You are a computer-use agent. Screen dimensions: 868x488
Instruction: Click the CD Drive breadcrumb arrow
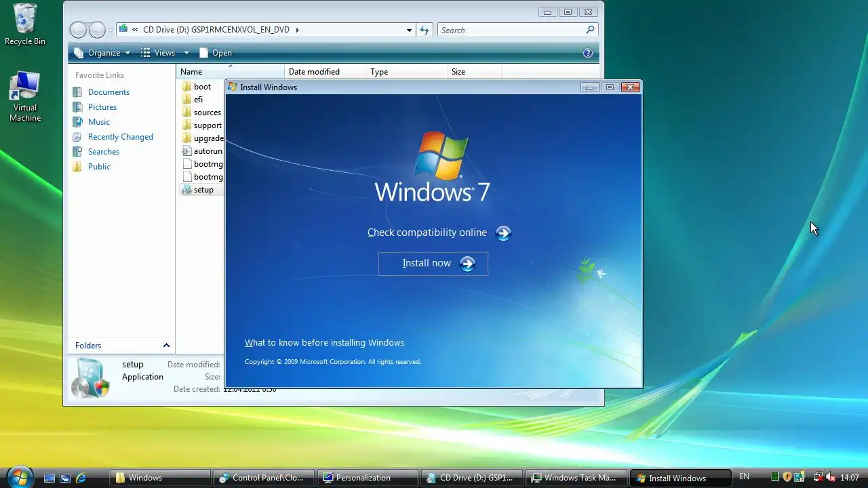point(297,30)
